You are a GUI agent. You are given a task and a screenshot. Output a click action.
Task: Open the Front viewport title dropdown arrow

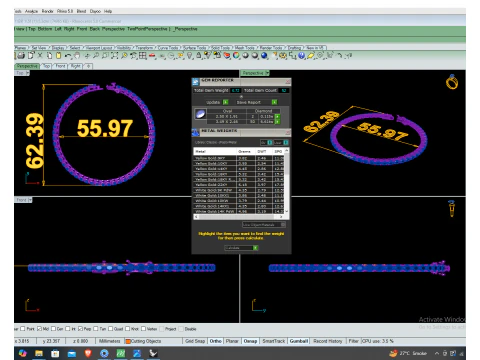[x=30, y=200]
